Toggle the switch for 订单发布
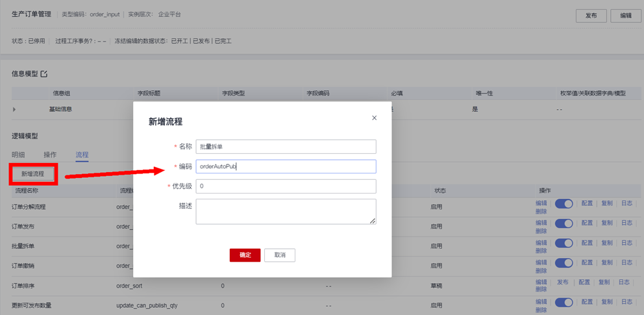Viewport: 644px width, 315px height. tap(564, 223)
